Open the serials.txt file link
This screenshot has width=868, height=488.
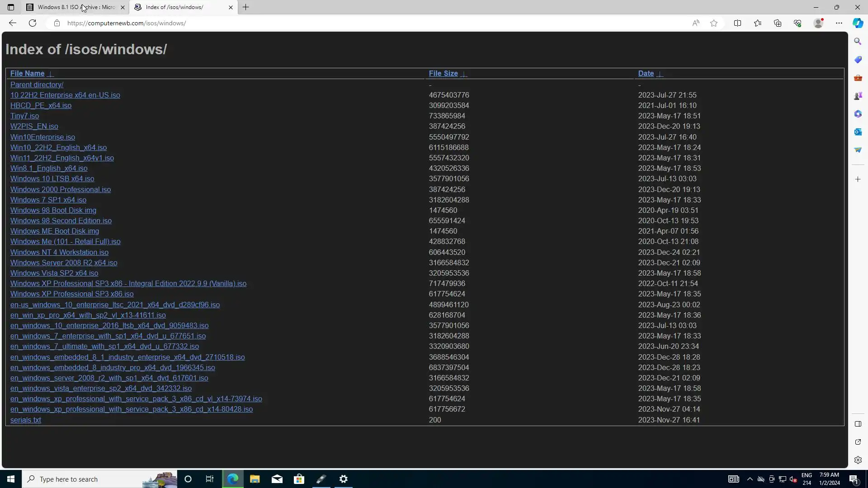click(x=25, y=420)
